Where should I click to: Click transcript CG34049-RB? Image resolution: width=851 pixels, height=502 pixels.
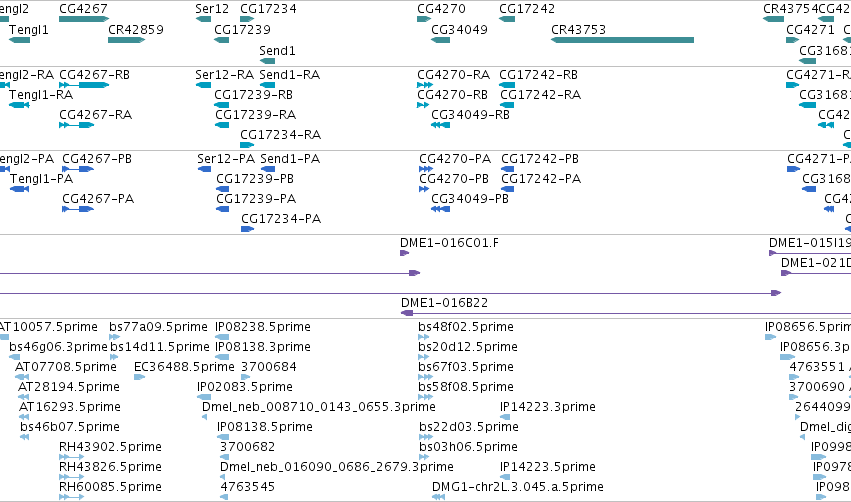click(471, 115)
